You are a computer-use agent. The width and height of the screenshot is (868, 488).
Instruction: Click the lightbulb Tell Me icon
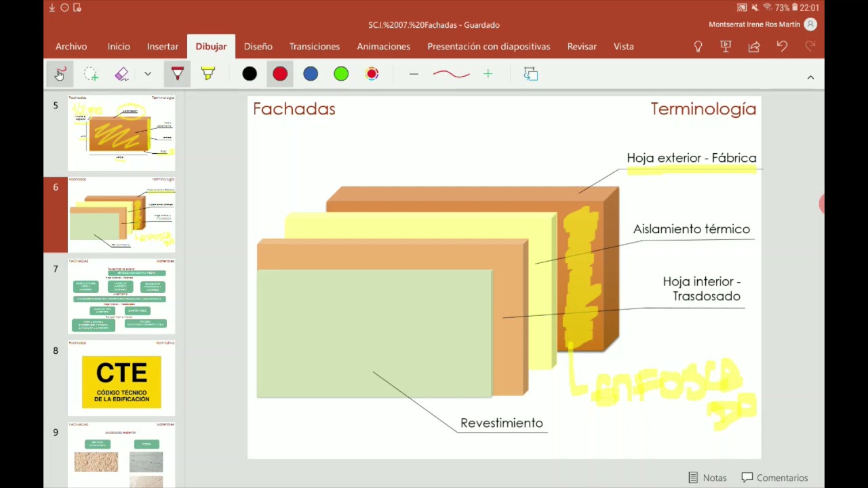tap(698, 46)
